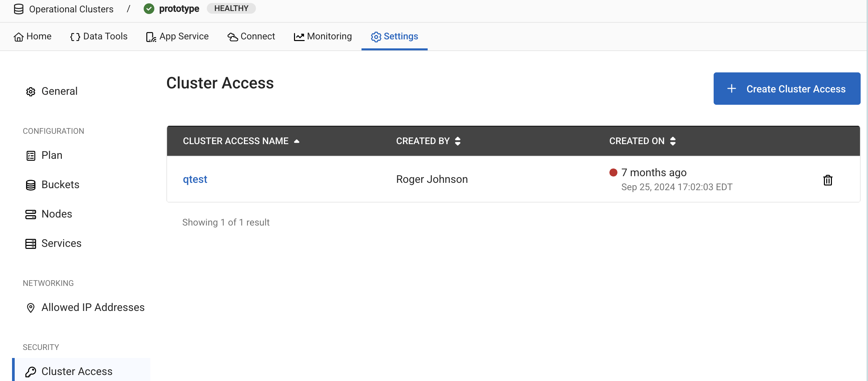This screenshot has width=868, height=381.
Task: Click the Nodes server icon in the sidebar
Action: point(31,214)
